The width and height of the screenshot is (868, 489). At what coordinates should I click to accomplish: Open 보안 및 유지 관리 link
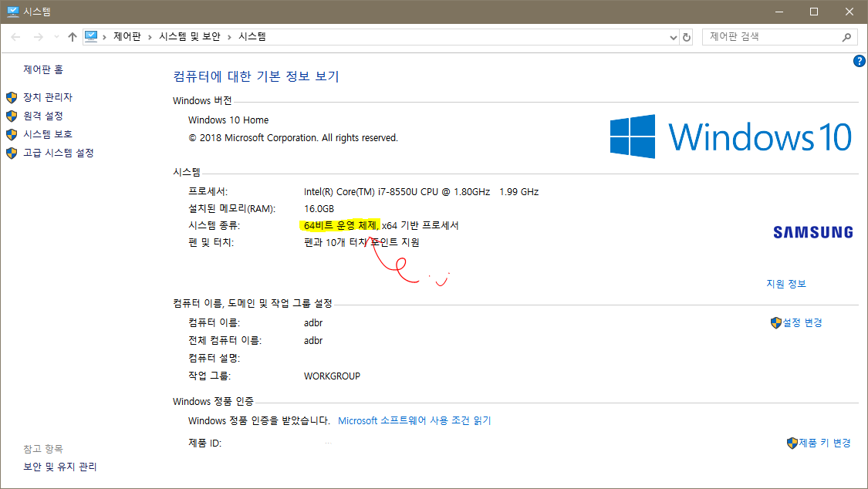(59, 467)
